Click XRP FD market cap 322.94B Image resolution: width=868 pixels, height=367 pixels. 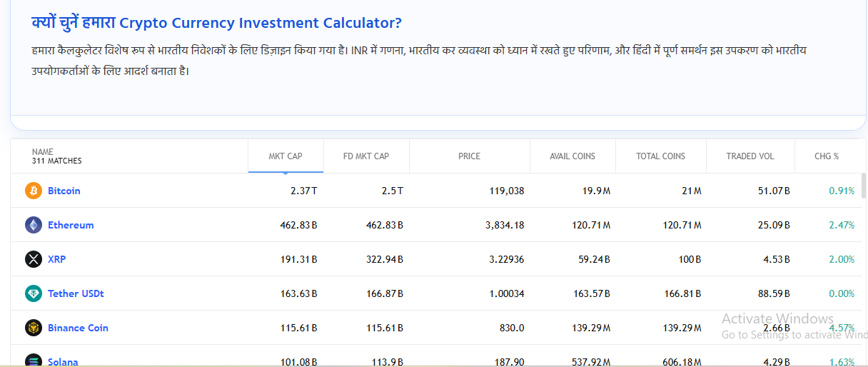(x=384, y=259)
